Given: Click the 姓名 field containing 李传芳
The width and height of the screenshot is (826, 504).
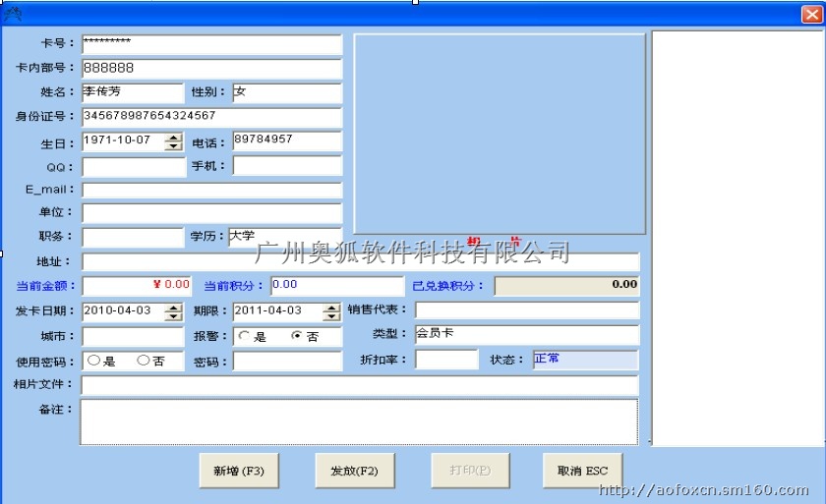Looking at the screenshot, I should [132, 92].
